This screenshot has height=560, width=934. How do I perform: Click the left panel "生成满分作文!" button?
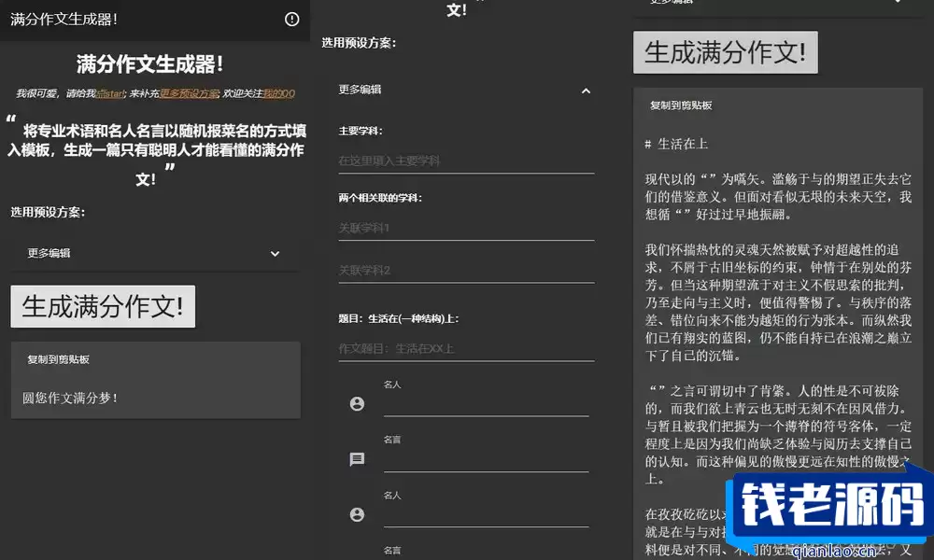pyautogui.click(x=103, y=306)
